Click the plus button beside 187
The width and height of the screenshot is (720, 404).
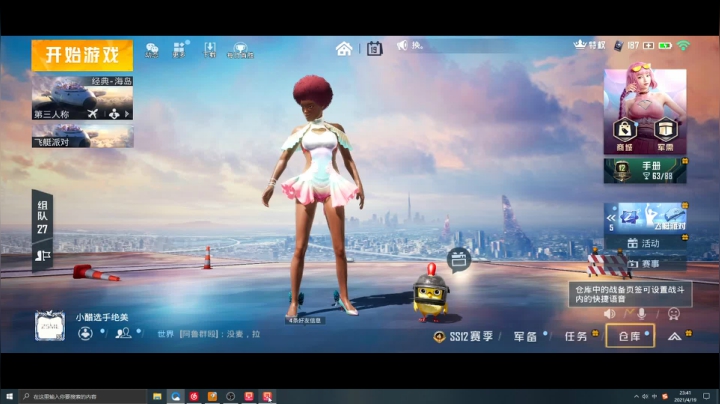[648, 45]
